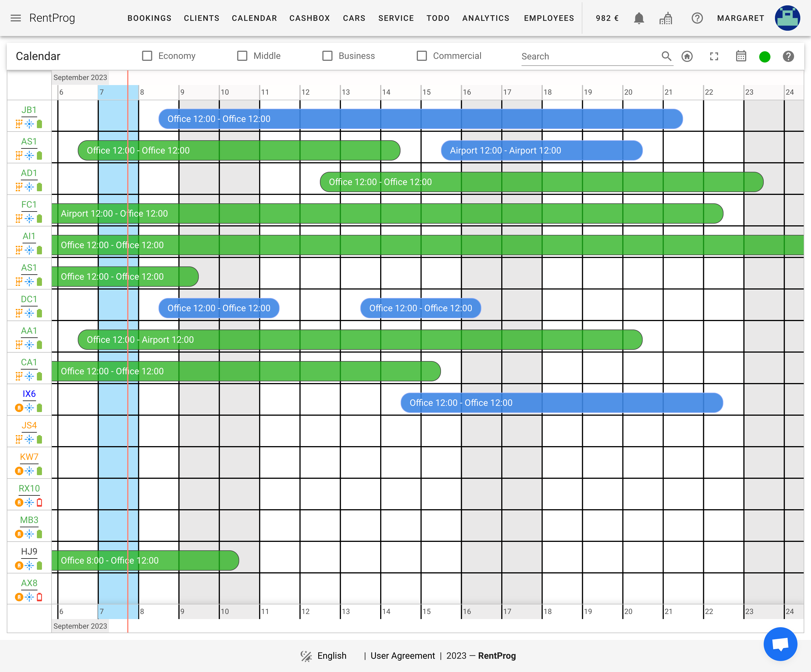Image resolution: width=811 pixels, height=672 pixels.
Task: Click the climate control icon under JB1
Action: (29, 124)
